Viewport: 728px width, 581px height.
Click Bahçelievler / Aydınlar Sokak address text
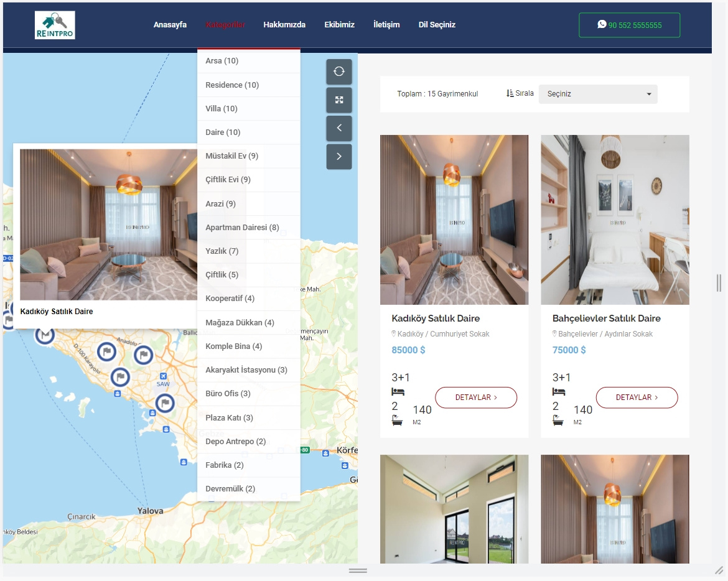[605, 333]
